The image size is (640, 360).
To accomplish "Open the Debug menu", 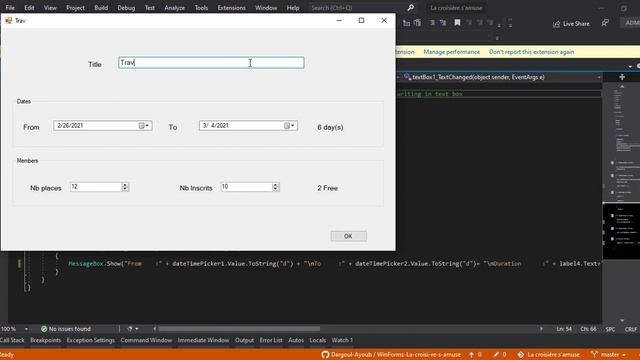I will click(126, 8).
